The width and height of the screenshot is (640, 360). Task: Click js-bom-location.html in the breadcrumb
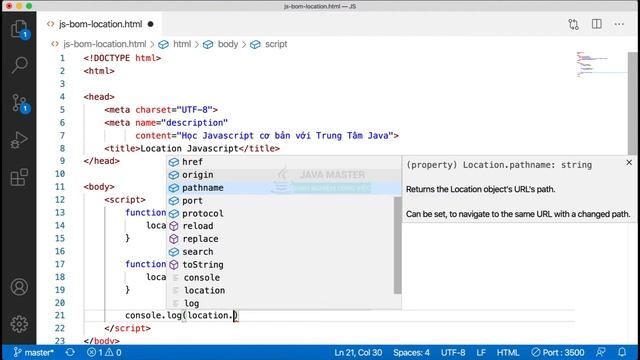point(104,44)
